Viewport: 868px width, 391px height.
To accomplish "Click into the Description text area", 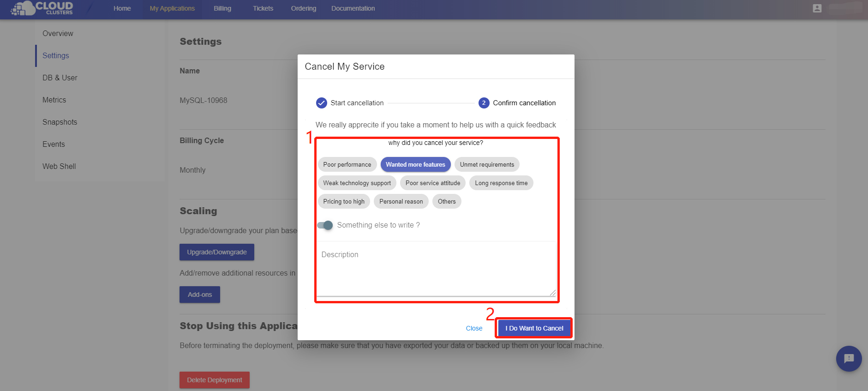I will 436,270.
